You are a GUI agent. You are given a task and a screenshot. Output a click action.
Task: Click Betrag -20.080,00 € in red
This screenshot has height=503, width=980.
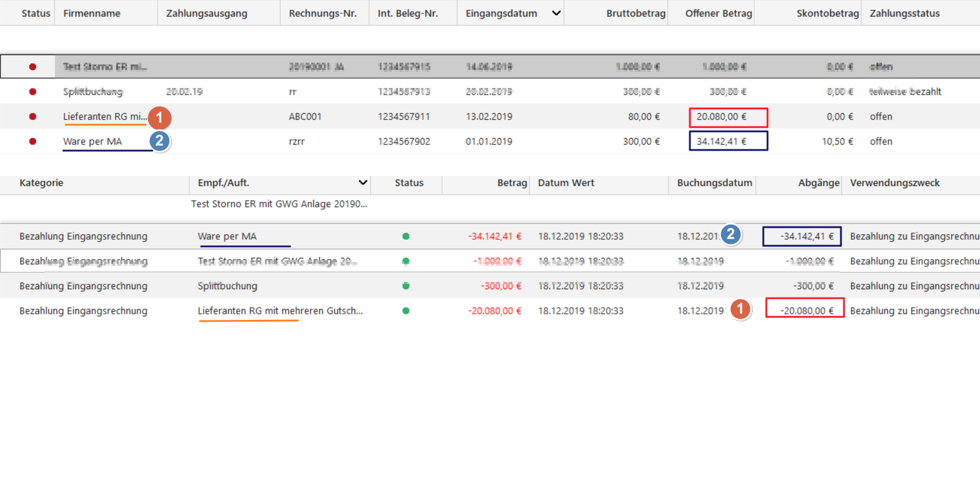(495, 311)
